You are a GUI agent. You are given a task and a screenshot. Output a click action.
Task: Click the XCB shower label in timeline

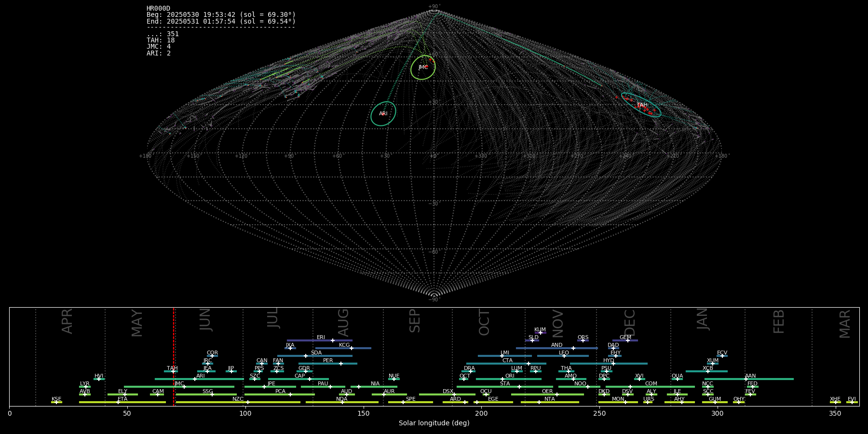708,368
